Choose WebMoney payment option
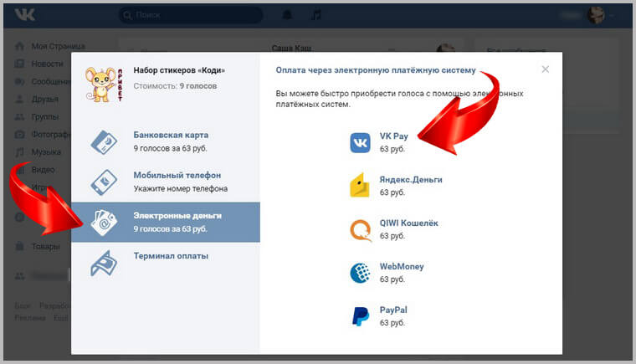This screenshot has height=364, width=636. point(387,273)
